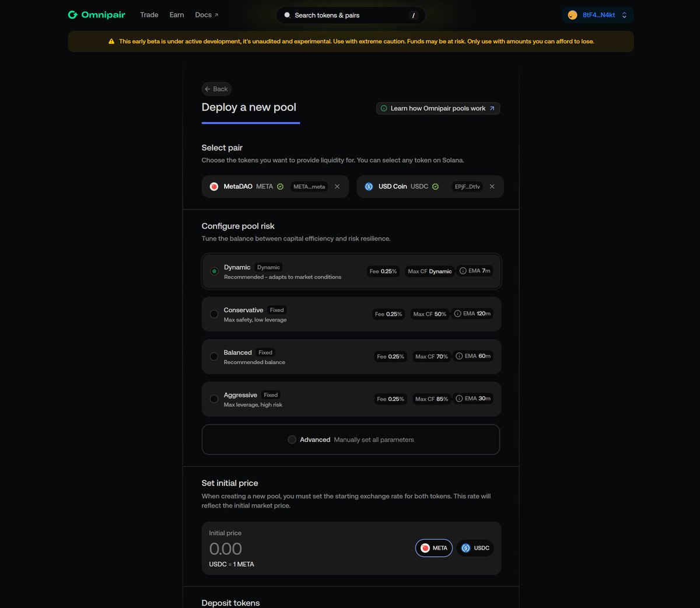
Task: Open wallet menu 8tF4...N4kt
Action: tap(598, 15)
